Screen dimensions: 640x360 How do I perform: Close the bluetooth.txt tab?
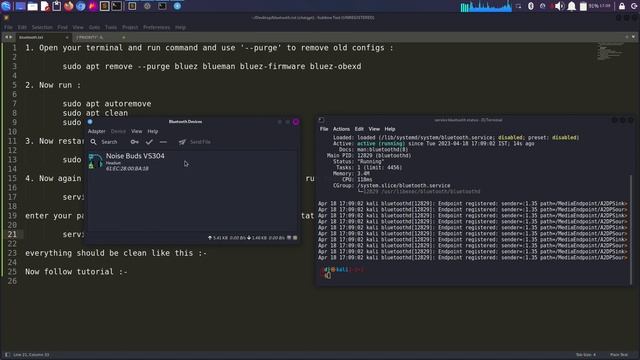pos(67,37)
